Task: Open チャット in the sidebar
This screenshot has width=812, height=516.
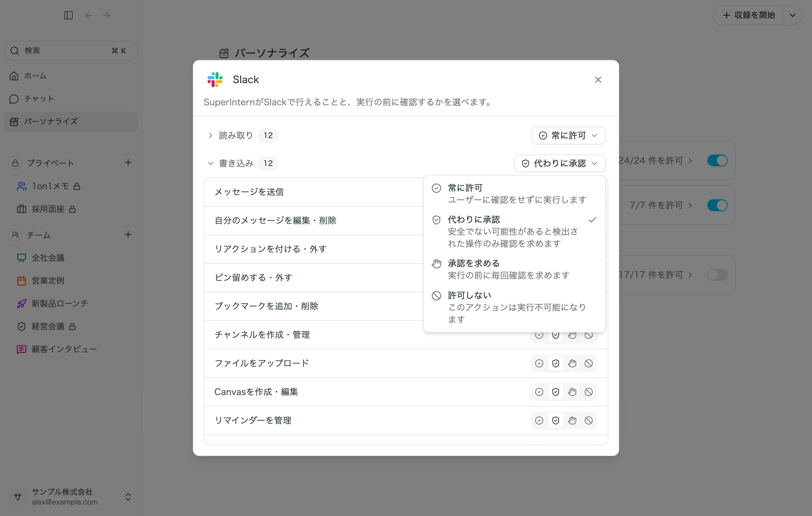Action: click(x=71, y=99)
